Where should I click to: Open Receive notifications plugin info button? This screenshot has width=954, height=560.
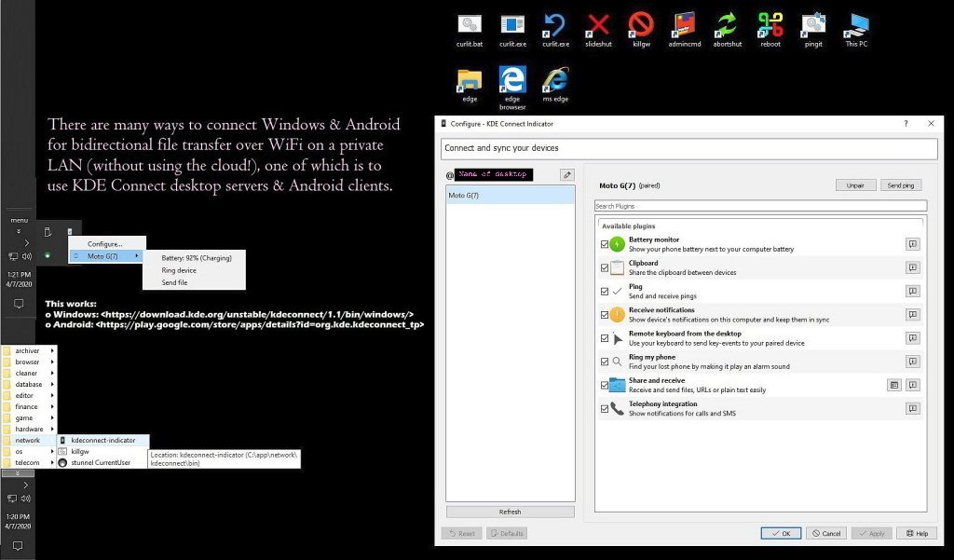click(x=913, y=315)
